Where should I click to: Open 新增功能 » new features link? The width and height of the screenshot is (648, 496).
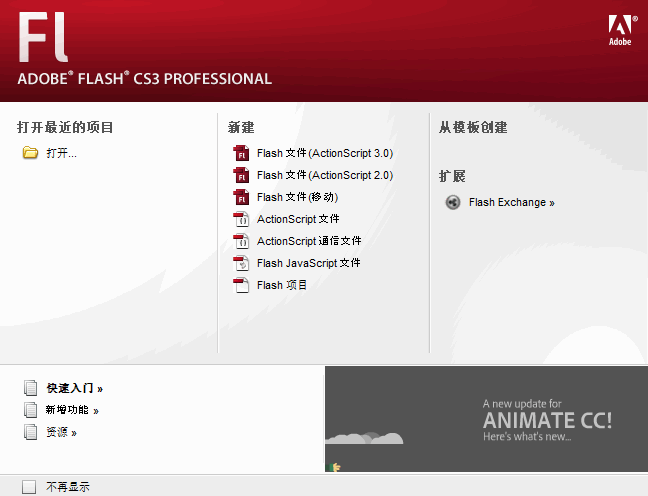(x=72, y=410)
